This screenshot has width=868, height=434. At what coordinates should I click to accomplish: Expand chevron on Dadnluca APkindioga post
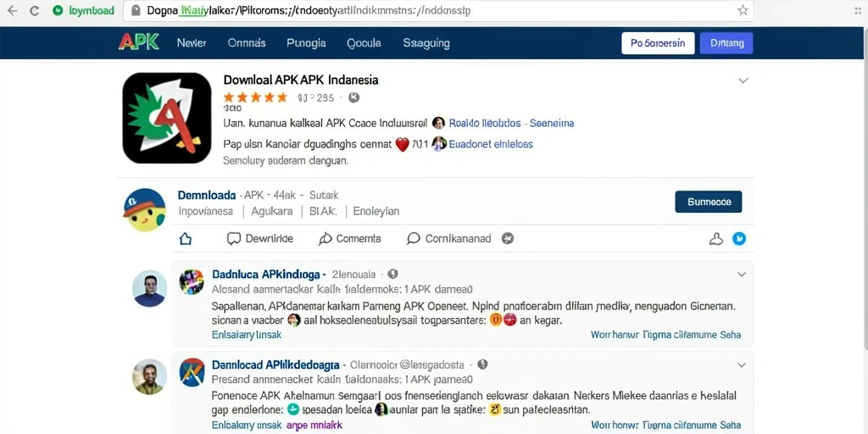tap(741, 275)
